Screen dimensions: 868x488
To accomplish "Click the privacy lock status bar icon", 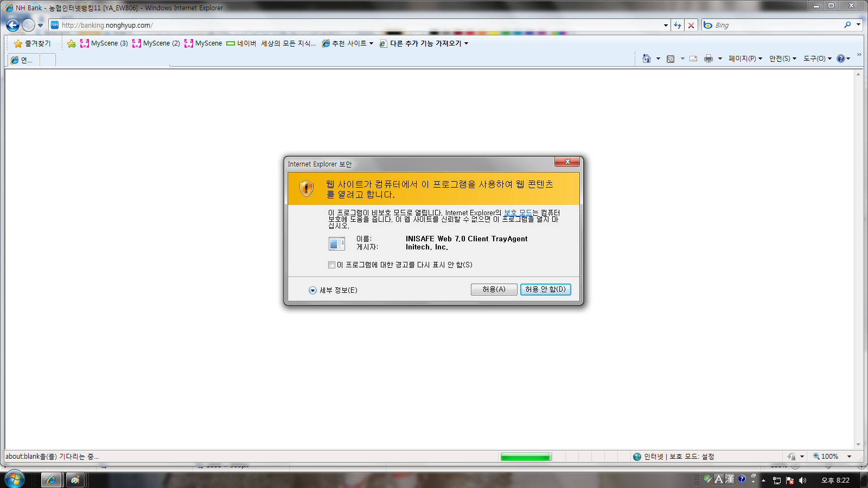I will click(792, 457).
